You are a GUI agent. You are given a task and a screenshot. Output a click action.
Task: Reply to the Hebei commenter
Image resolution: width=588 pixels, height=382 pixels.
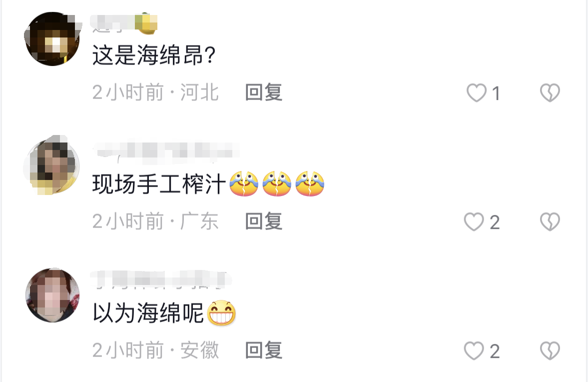(264, 92)
